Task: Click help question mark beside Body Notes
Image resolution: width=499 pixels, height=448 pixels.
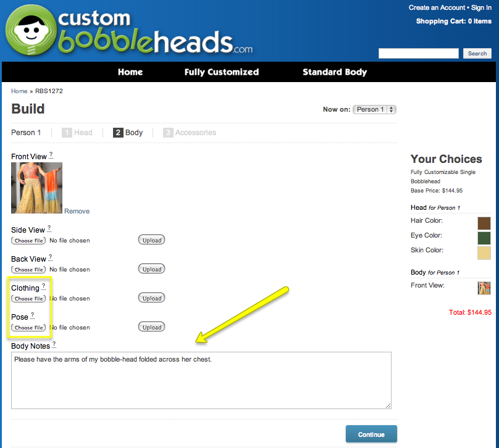Action: (54, 345)
